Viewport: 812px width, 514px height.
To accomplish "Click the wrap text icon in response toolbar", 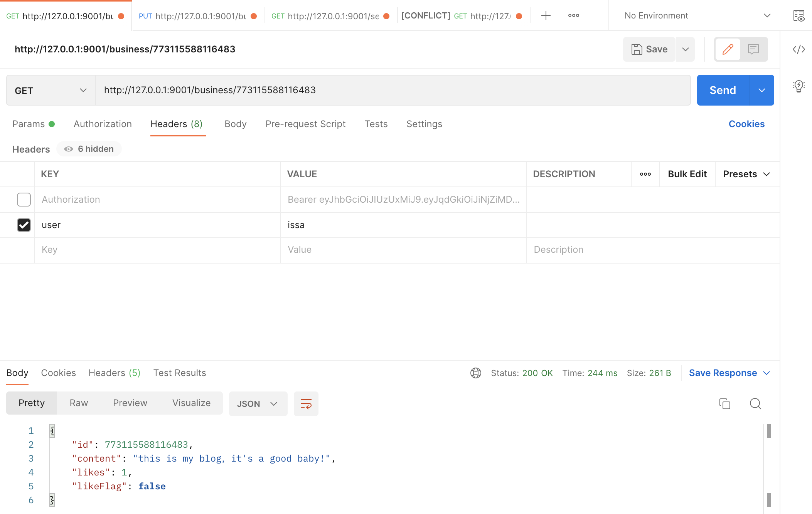I will pos(305,404).
